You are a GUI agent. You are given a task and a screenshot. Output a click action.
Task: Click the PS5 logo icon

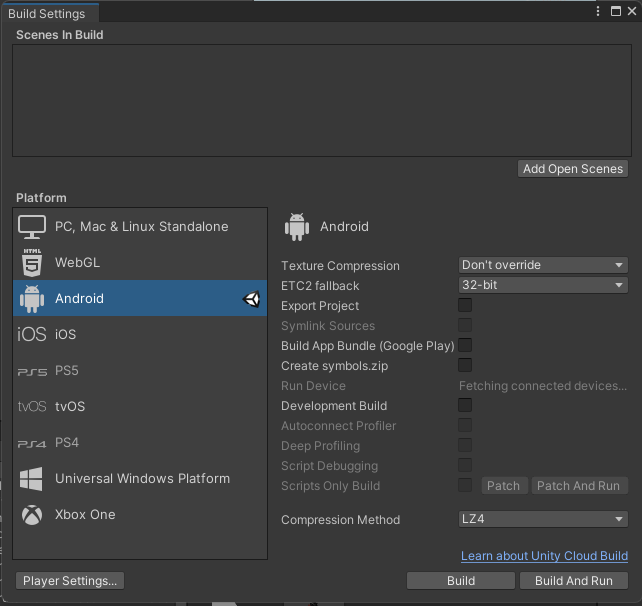(x=32, y=372)
